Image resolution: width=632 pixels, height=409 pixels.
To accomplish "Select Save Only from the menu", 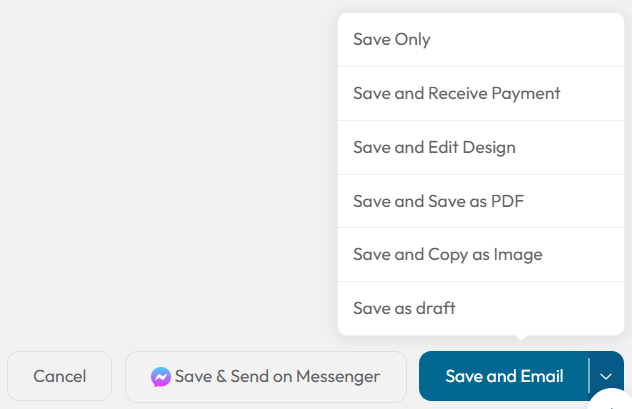I will click(481, 39).
